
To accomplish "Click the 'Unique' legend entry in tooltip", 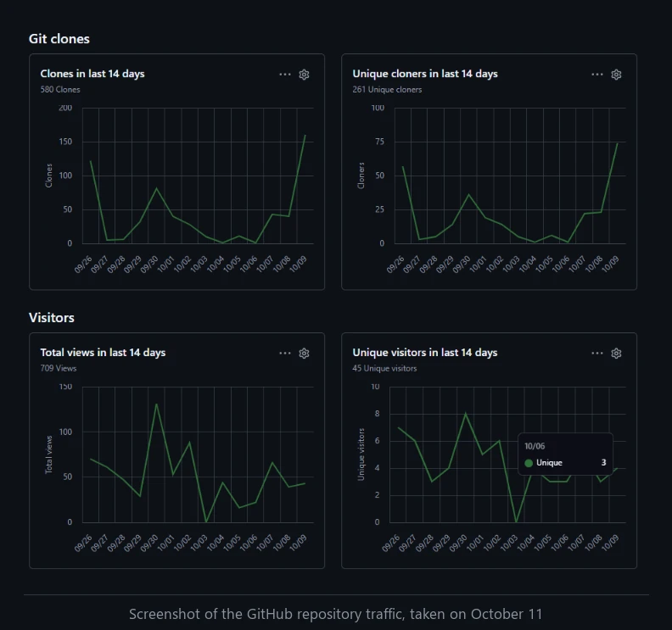I will click(x=549, y=463).
